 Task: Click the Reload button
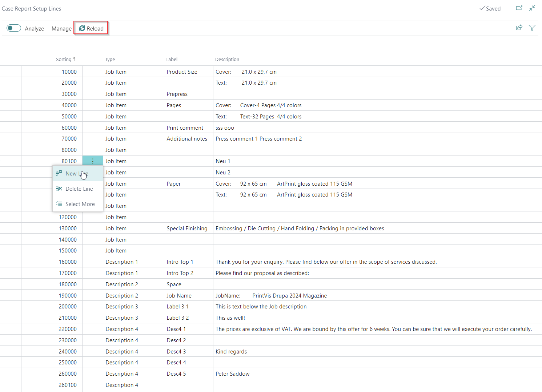coord(91,28)
